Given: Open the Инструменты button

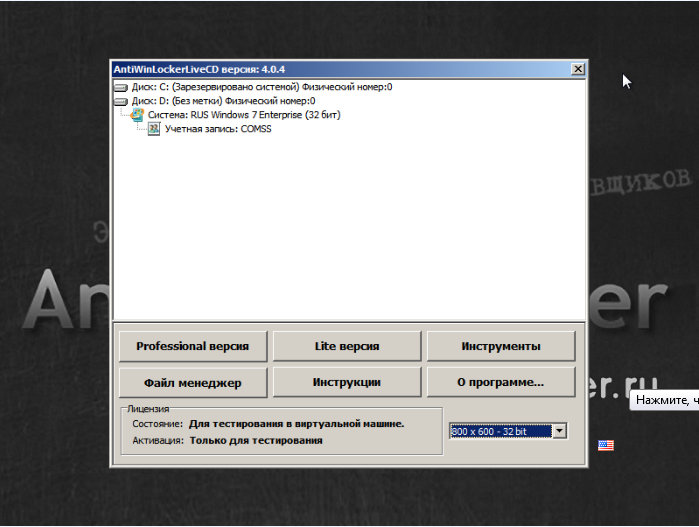Looking at the screenshot, I should coord(501,346).
